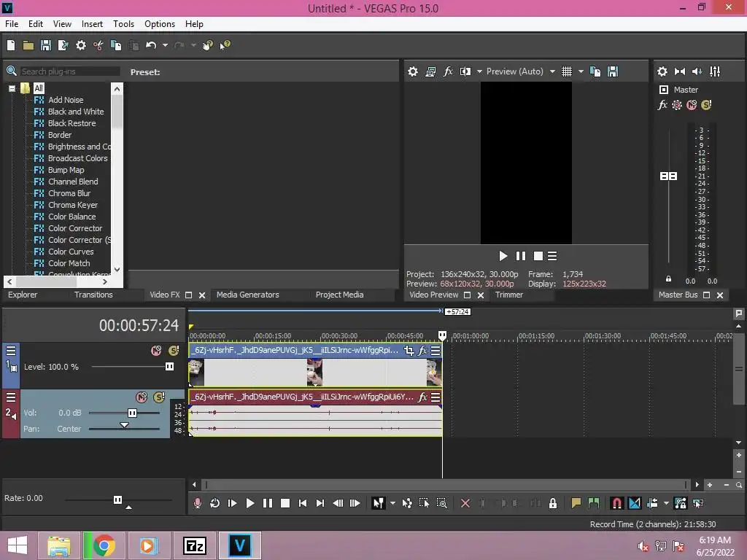Open Undo history dropdown arrow
The width and height of the screenshot is (747, 560).
166,45
